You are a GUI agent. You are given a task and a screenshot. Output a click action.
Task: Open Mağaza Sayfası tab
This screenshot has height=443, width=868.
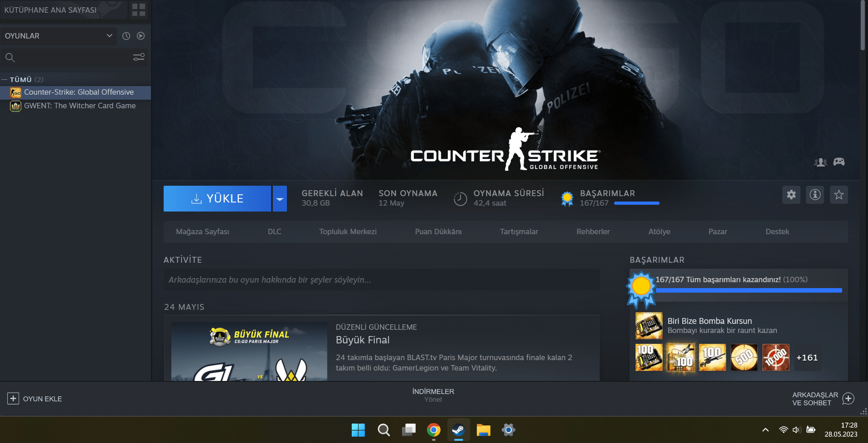pyautogui.click(x=203, y=231)
